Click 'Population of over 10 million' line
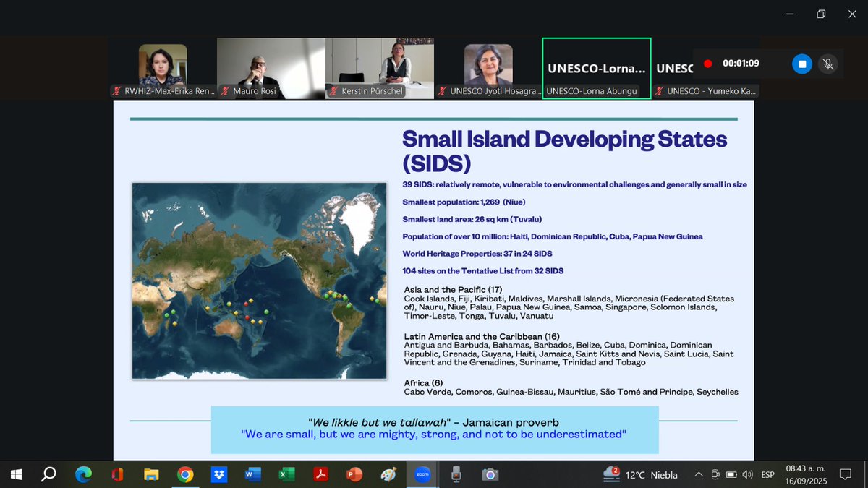 553,236
